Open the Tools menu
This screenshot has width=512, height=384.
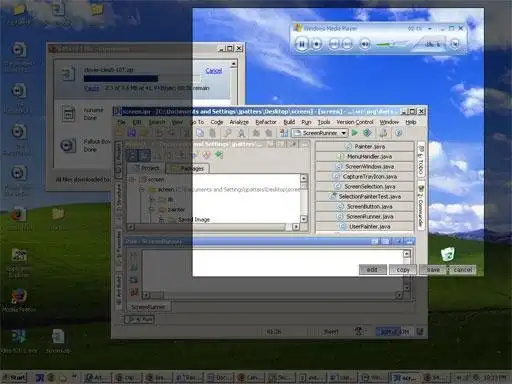[x=324, y=122]
